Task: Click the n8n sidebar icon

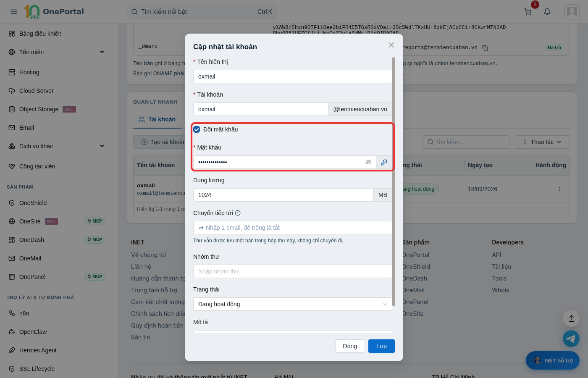Action: click(x=12, y=313)
